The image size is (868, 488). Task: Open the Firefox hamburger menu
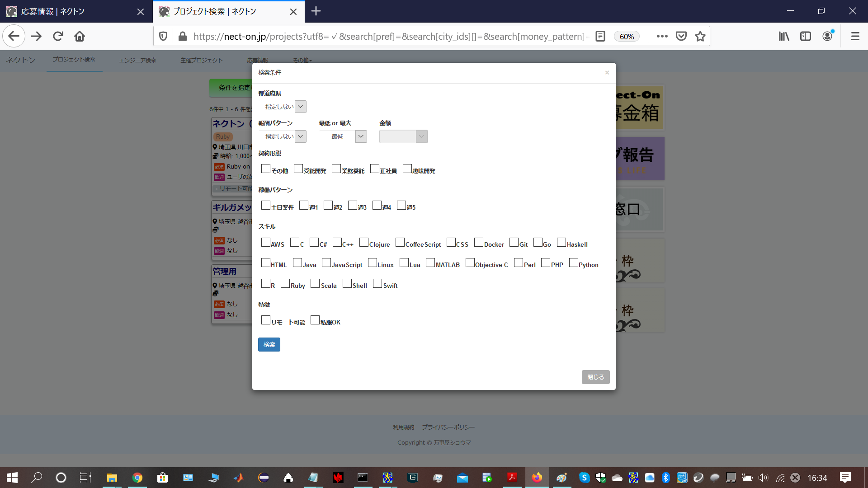[x=855, y=36]
